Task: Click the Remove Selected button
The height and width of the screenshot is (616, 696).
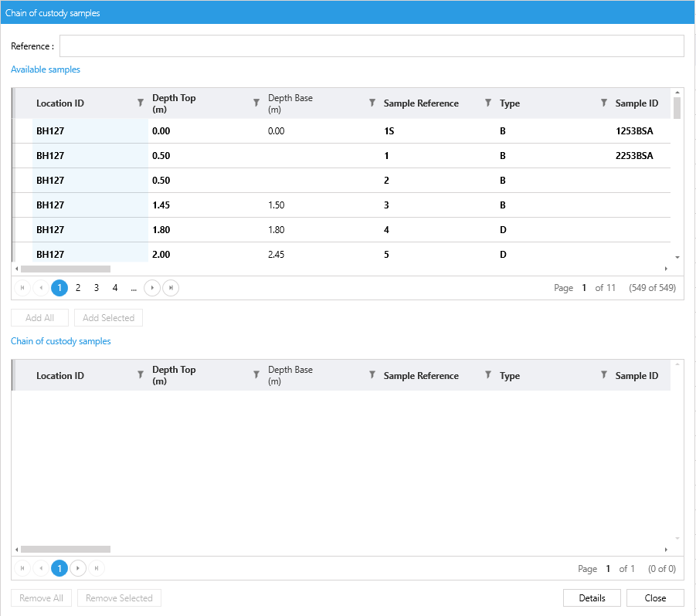Action: click(x=119, y=598)
